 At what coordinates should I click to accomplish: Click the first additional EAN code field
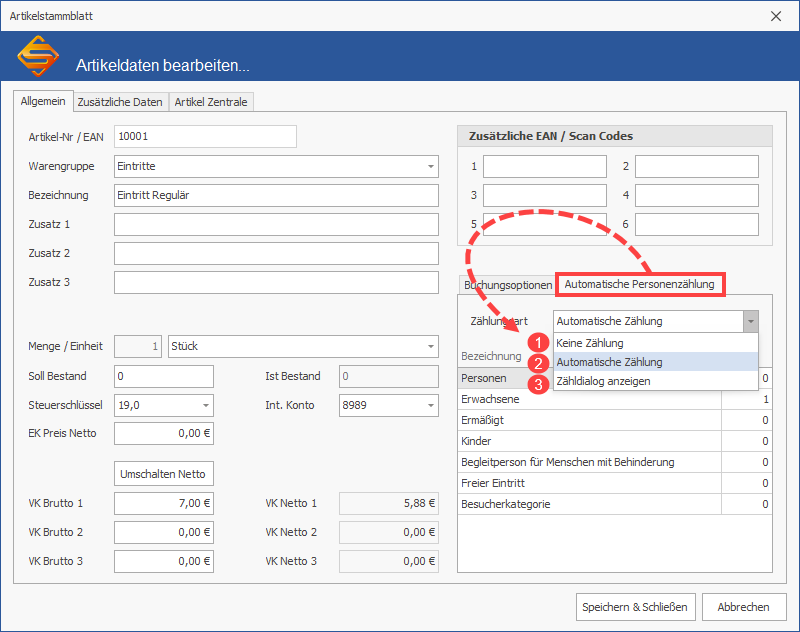(544, 166)
